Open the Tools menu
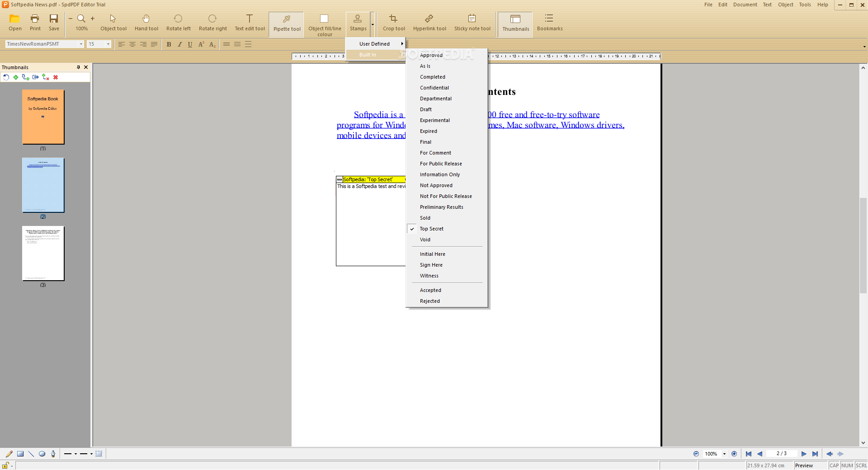The height and width of the screenshot is (470, 868). point(805,5)
